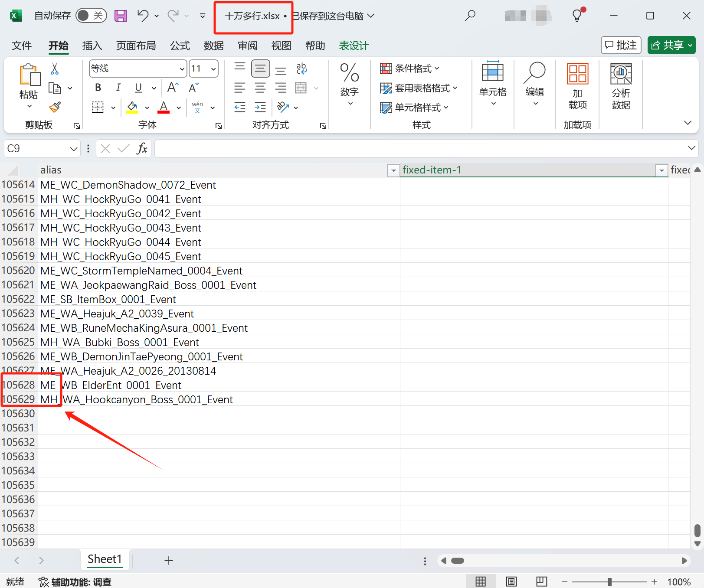The width and height of the screenshot is (704, 588).
Task: Switch to Page Layout view in status bar
Action: [x=511, y=581]
